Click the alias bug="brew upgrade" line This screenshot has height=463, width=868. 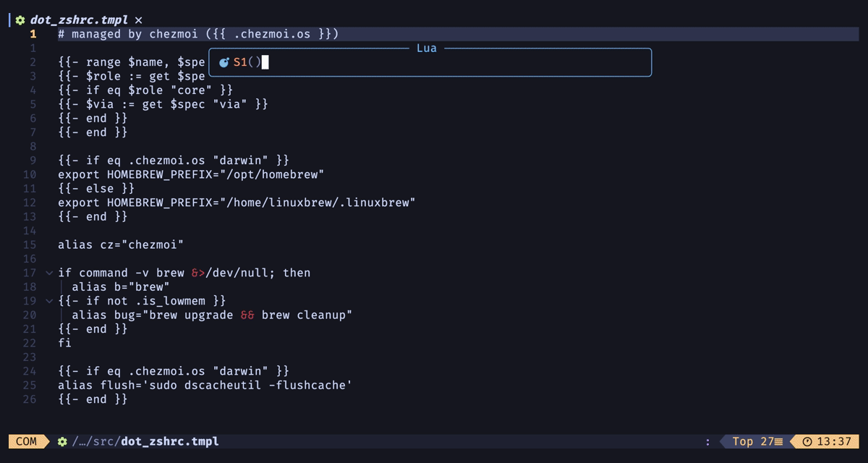tap(212, 315)
